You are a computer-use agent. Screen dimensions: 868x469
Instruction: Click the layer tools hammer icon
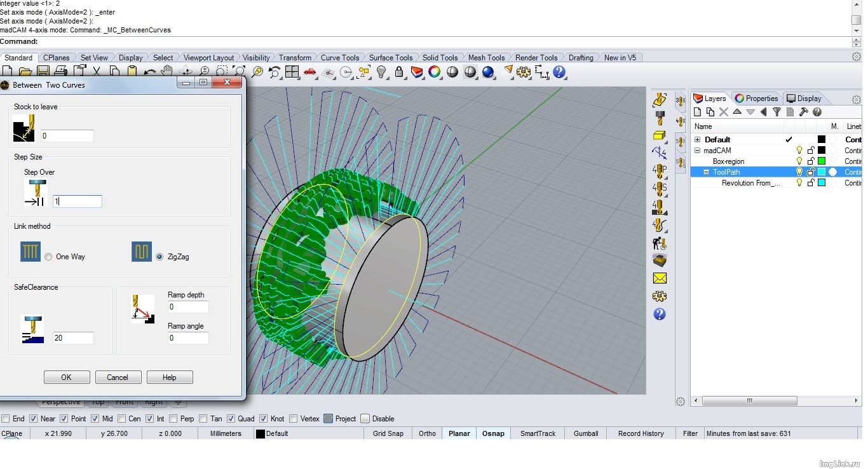click(x=803, y=112)
